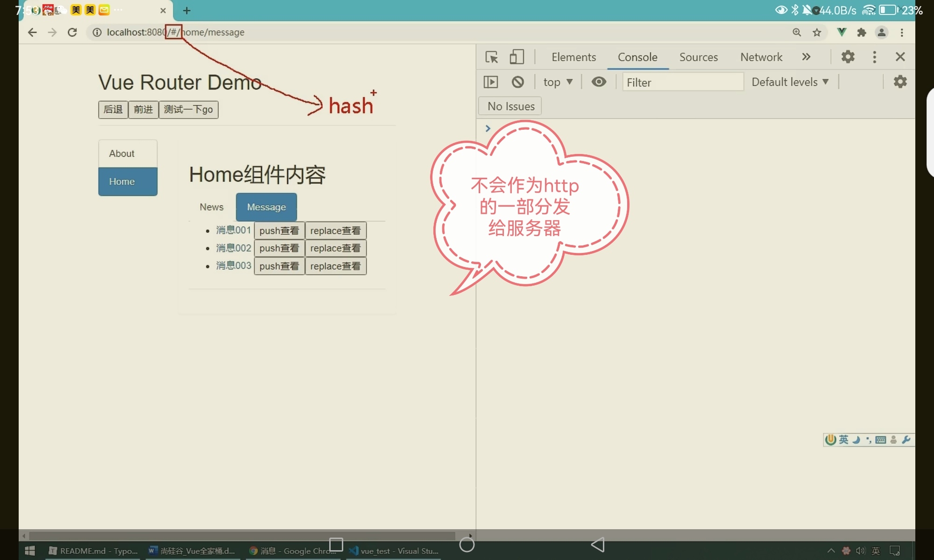Expand more DevTools tabs chevron

806,57
